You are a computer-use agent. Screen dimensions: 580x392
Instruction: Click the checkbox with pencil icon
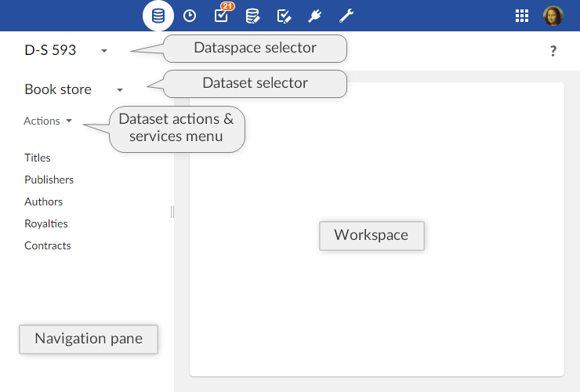[285, 16]
